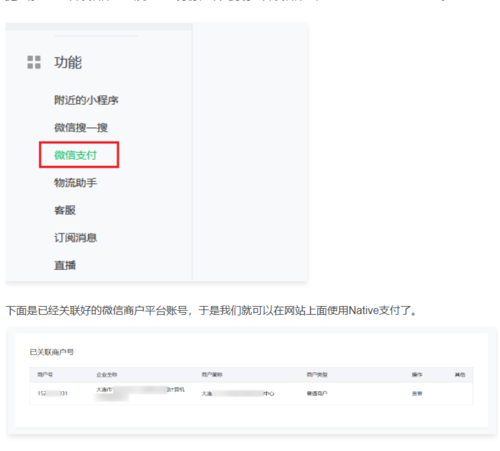Viewport: 500px width, 451px height.
Task: Click the 操作 column header
Action: click(417, 375)
